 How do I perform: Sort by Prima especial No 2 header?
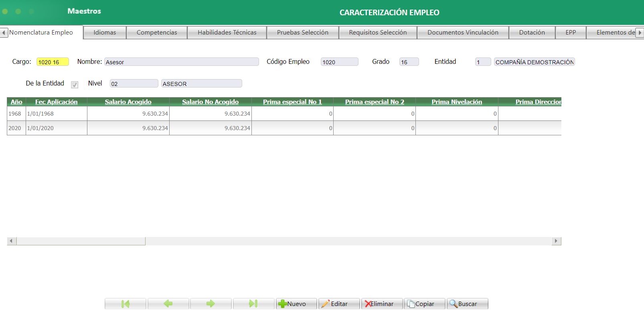point(375,102)
